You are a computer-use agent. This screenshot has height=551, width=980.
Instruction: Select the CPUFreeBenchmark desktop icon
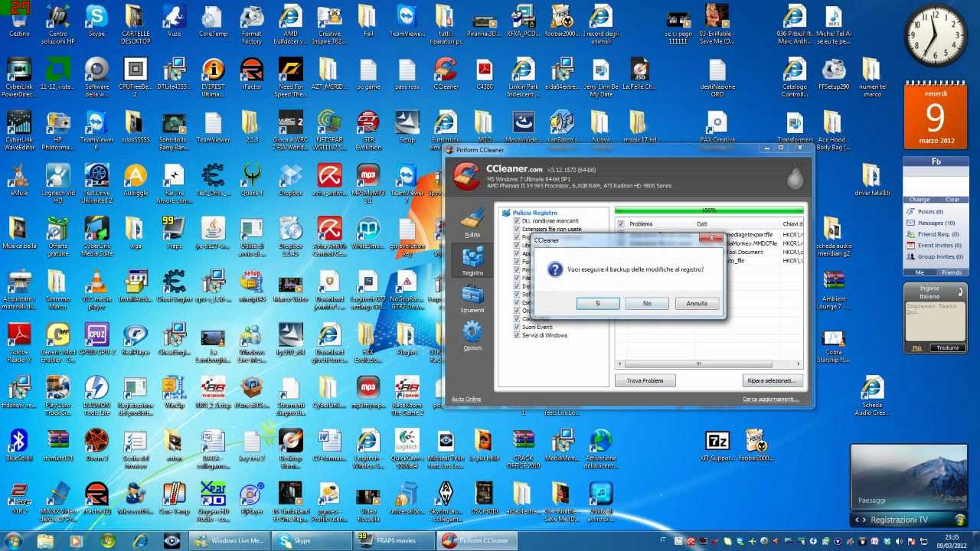click(136, 78)
